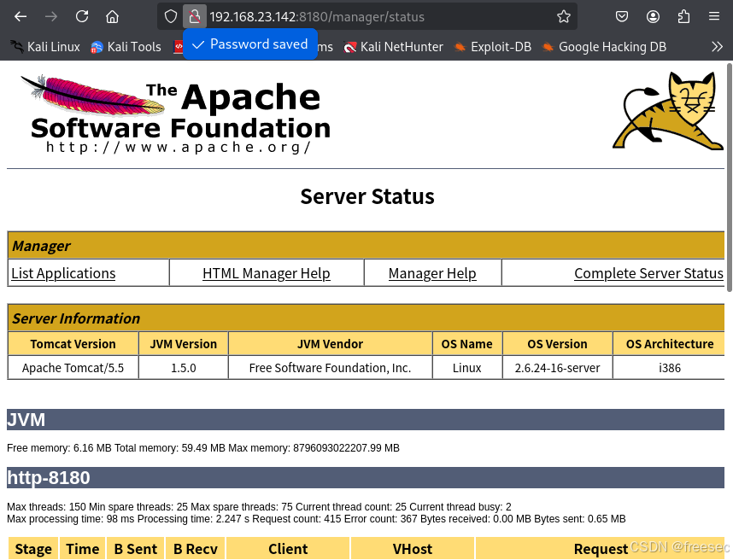Open the Kali NetHunter bookmark
This screenshot has height=560, width=733.
pos(393,47)
